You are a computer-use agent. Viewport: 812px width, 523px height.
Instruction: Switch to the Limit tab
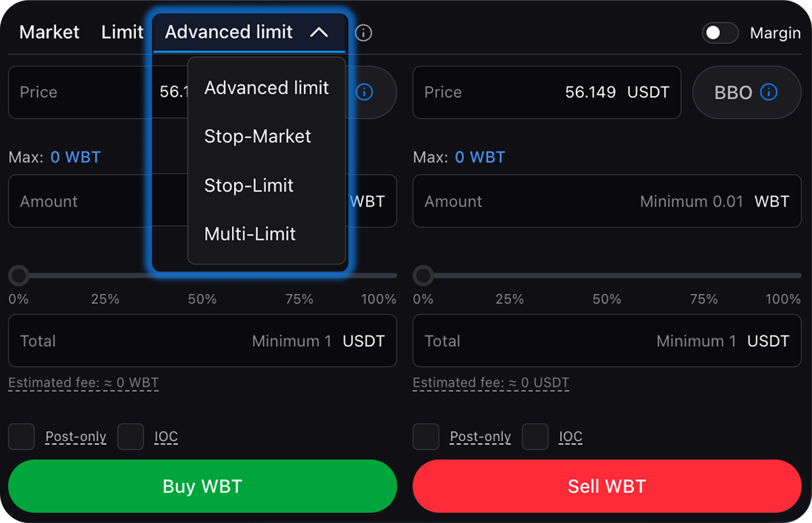coord(122,32)
